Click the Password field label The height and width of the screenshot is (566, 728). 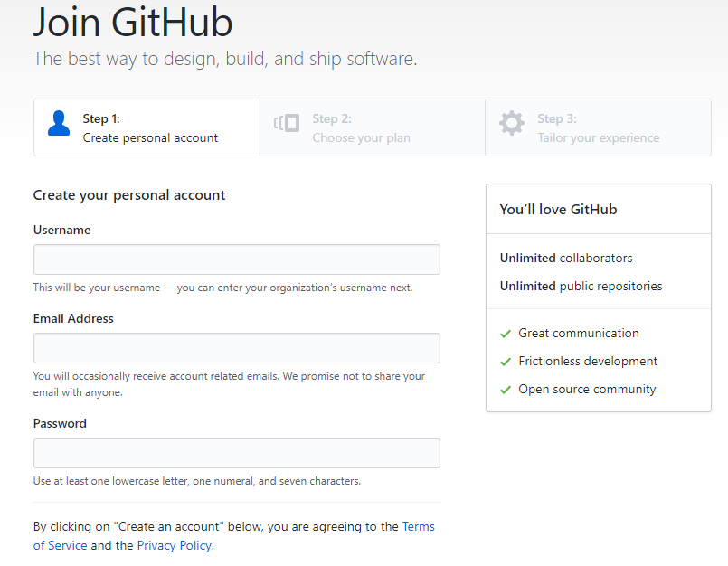click(60, 423)
